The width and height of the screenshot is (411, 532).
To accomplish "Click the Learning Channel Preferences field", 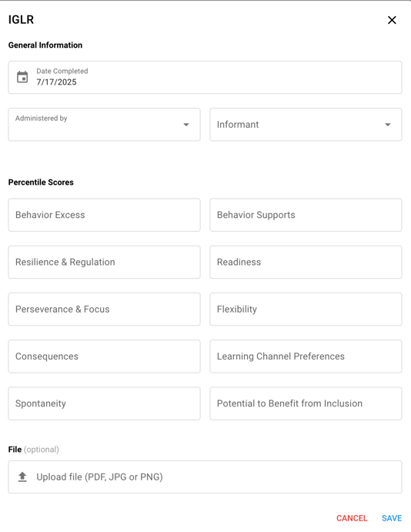I will pyautogui.click(x=306, y=356).
